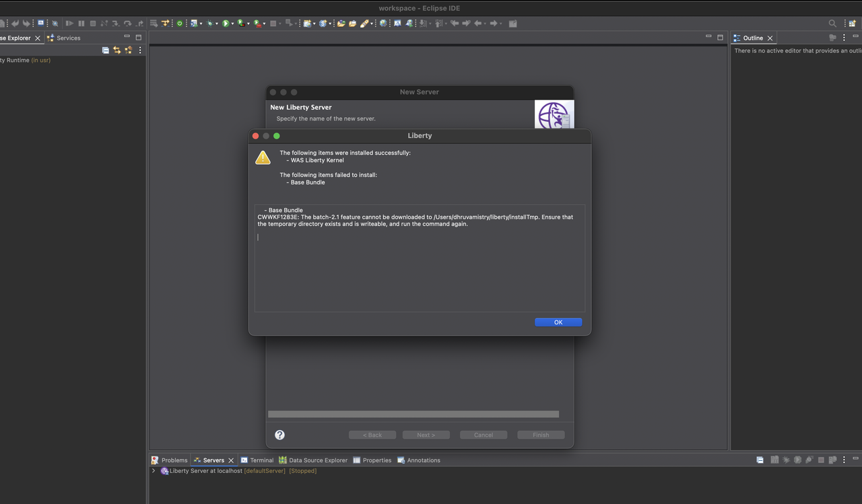Minimize the Explorer view panel

pos(127,38)
